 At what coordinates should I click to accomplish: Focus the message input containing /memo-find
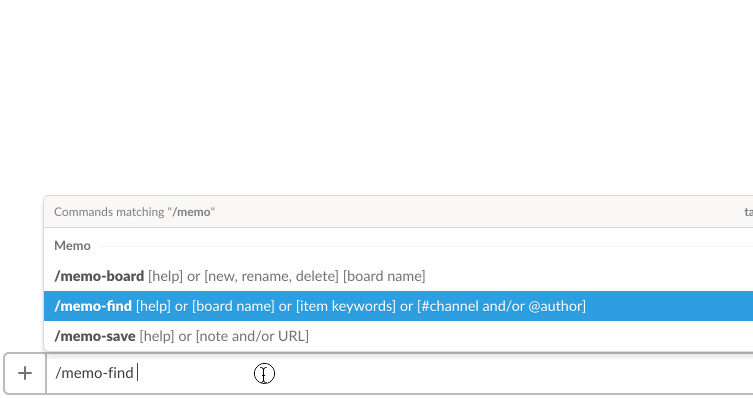coord(400,374)
